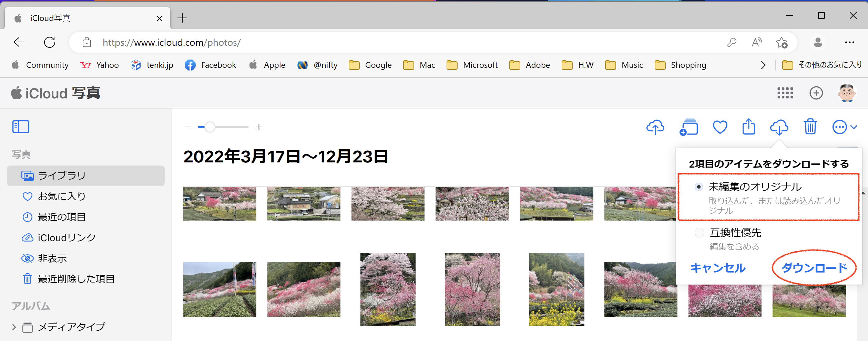Mark selection as favorite with heart icon

coord(720,127)
